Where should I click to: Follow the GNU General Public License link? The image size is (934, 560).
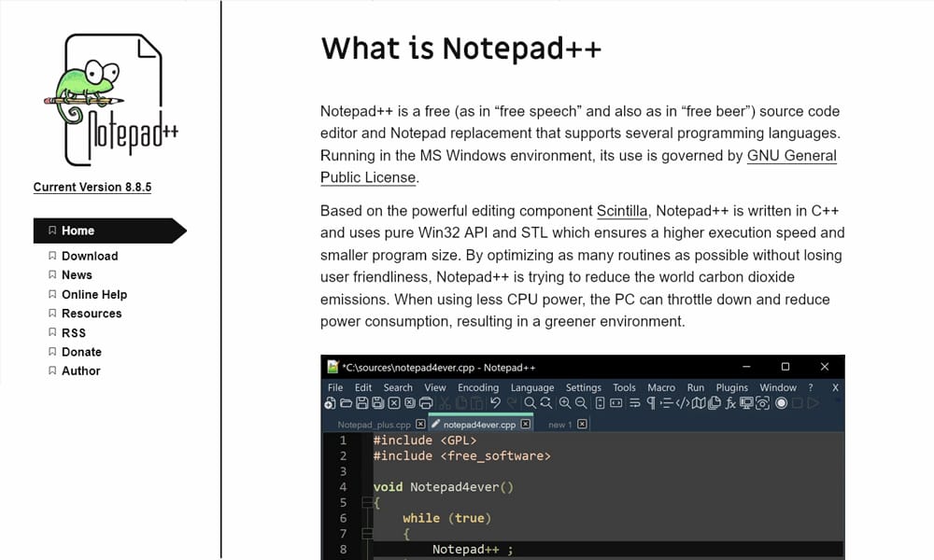click(792, 156)
